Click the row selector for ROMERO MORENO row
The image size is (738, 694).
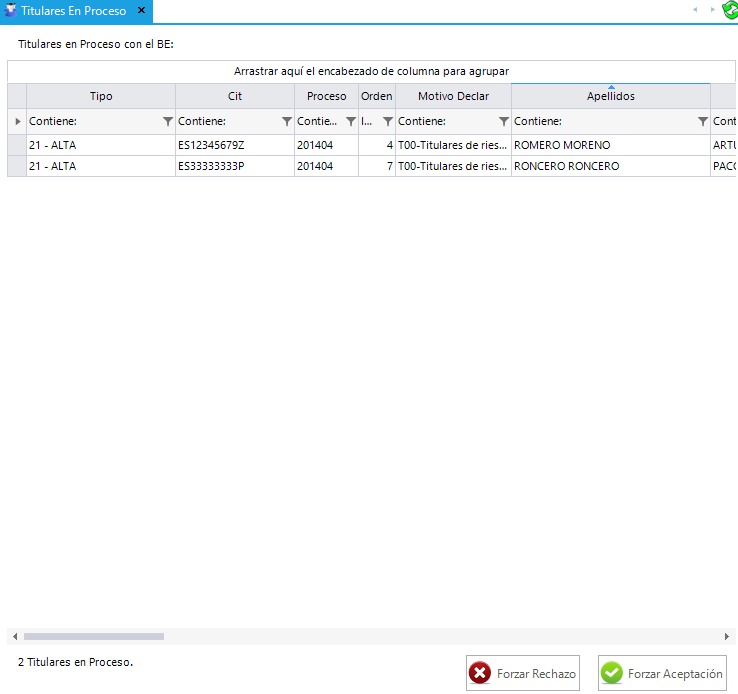[x=17, y=145]
